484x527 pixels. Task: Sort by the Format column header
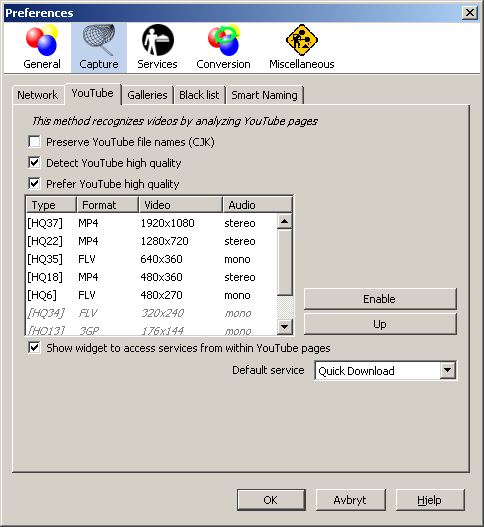[108, 205]
